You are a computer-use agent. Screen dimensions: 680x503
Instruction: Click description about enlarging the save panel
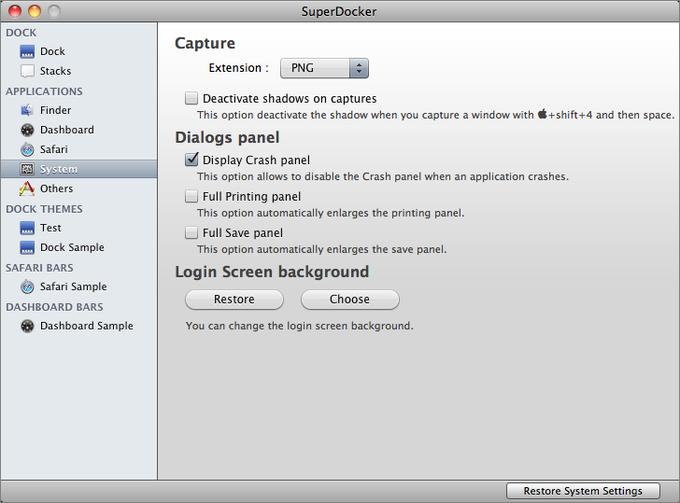[322, 249]
